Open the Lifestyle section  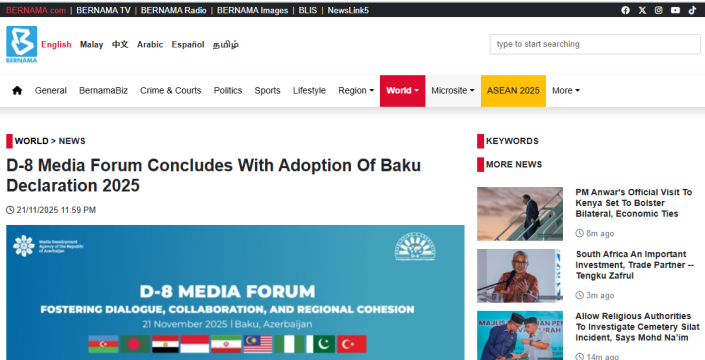[x=309, y=90]
